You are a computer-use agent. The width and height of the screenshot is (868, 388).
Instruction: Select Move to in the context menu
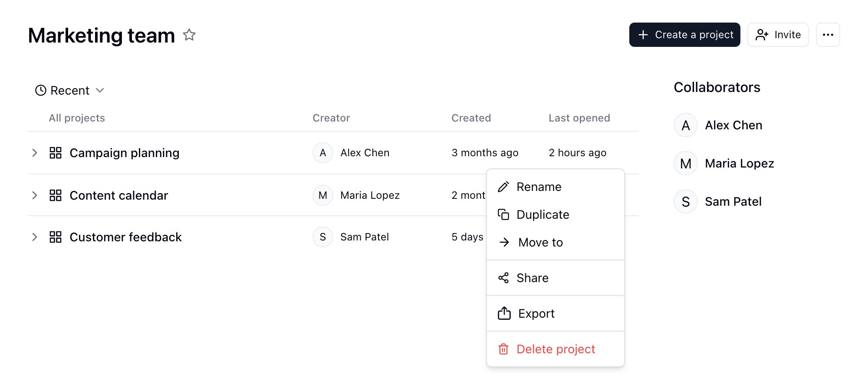[556, 242]
